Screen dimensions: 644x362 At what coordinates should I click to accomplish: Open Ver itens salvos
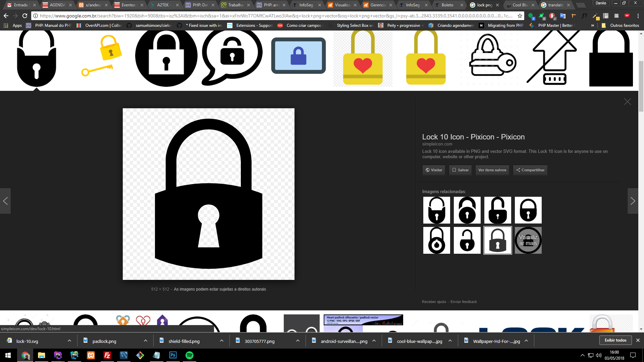pos(492,170)
